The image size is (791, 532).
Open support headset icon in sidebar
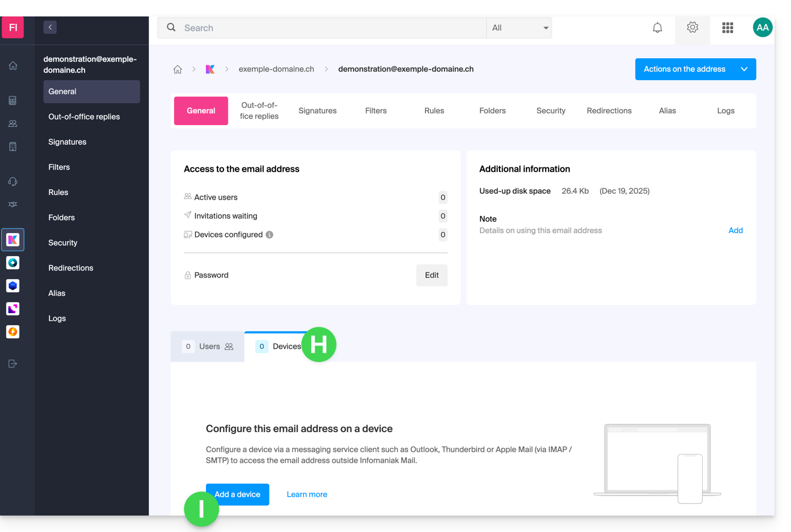click(x=13, y=182)
